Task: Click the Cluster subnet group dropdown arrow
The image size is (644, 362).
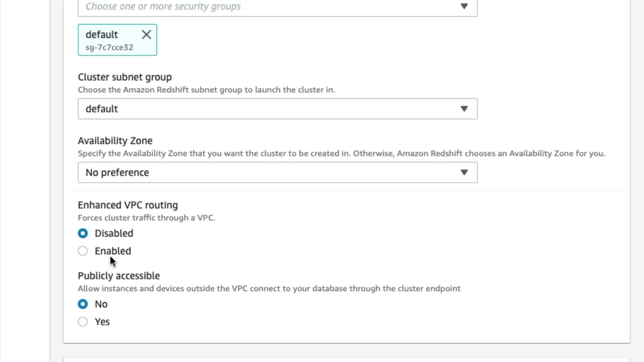Action: [x=464, y=109]
